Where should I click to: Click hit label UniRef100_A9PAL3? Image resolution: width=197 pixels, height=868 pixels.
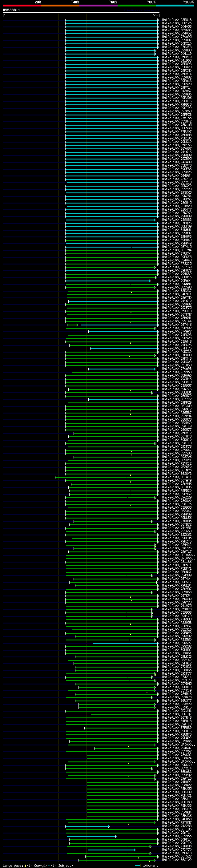tap(177, 81)
